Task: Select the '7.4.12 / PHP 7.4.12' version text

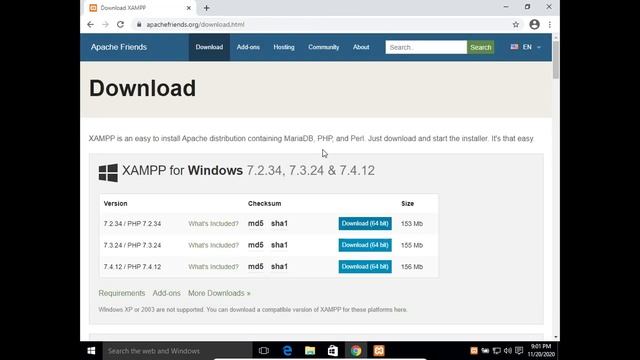Action: point(132,267)
